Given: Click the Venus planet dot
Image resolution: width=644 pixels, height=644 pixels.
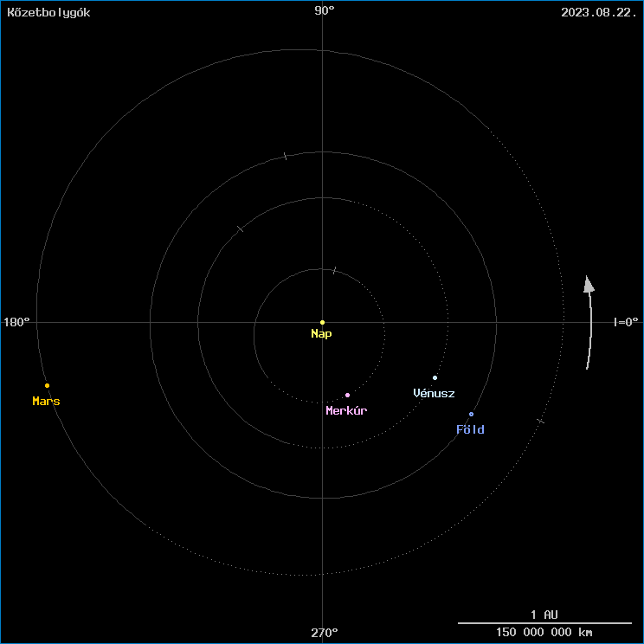Looking at the screenshot, I should [x=435, y=377].
